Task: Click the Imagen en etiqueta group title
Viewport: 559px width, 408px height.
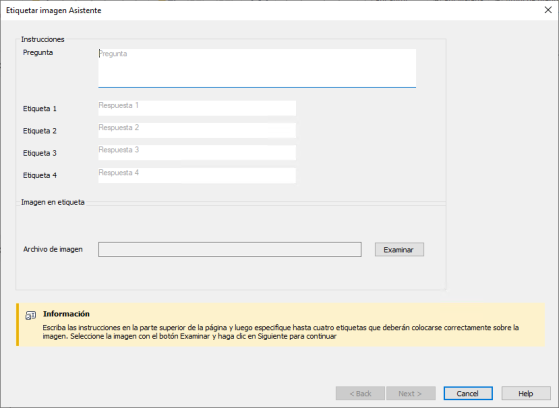Action: (53, 202)
